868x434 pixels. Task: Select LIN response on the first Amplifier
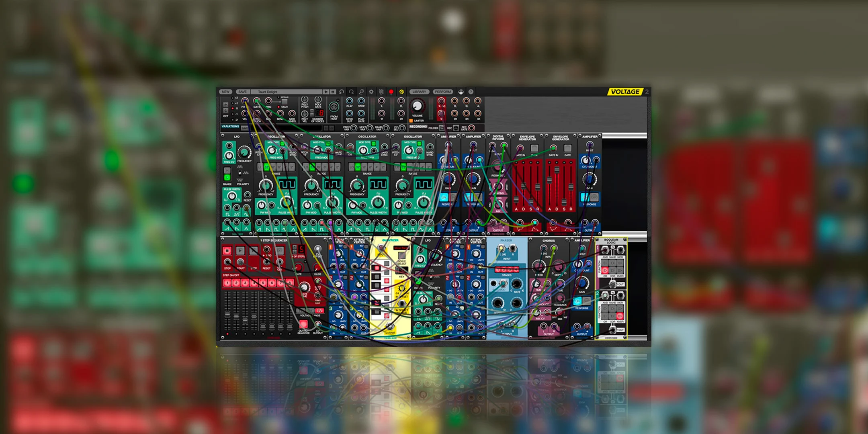tap(444, 197)
